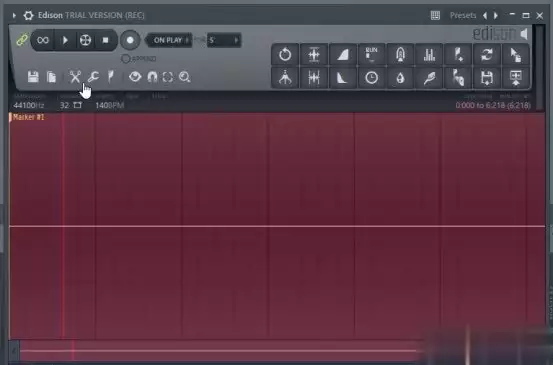Click the wrench tools icon
The width and height of the screenshot is (553, 365).
click(x=93, y=77)
